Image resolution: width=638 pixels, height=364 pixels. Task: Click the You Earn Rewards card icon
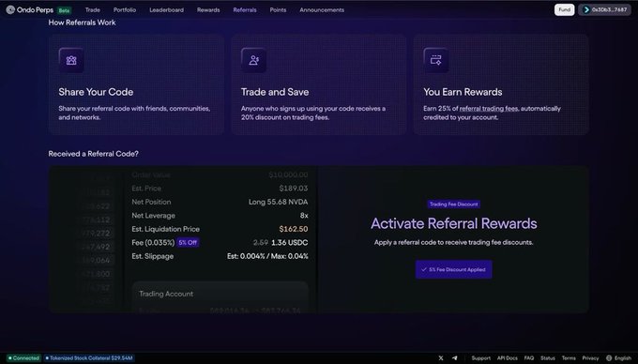tap(436, 60)
